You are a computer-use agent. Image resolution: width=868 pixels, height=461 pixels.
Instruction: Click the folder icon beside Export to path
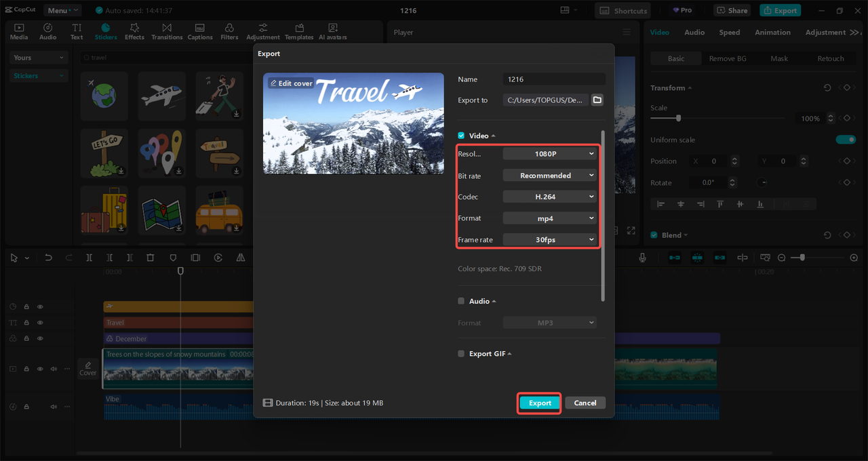pyautogui.click(x=597, y=100)
